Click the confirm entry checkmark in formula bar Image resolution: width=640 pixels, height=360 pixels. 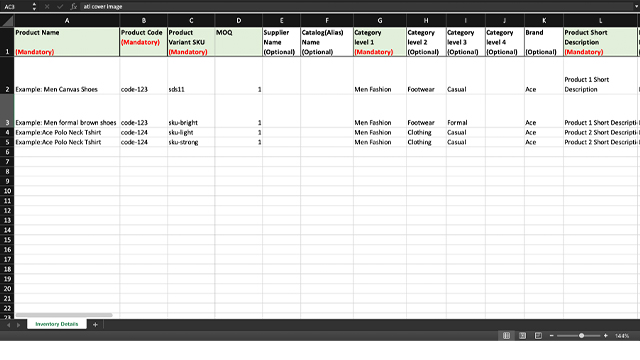(x=60, y=7)
